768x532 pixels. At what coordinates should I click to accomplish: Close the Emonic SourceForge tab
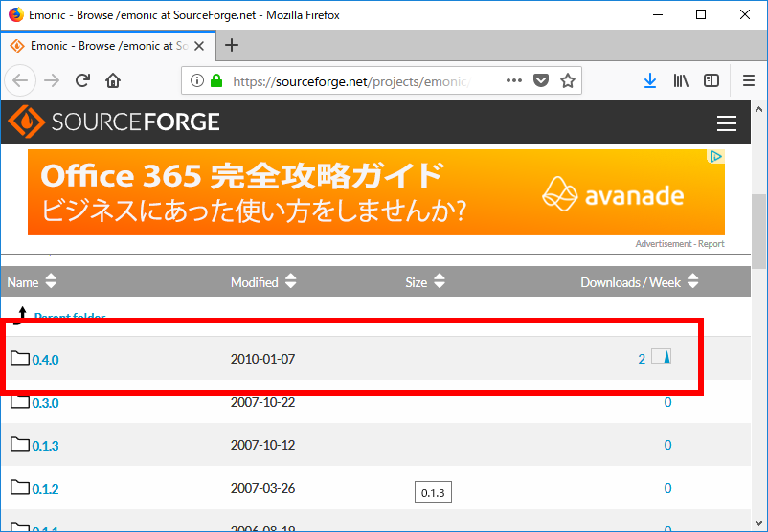coord(199,46)
